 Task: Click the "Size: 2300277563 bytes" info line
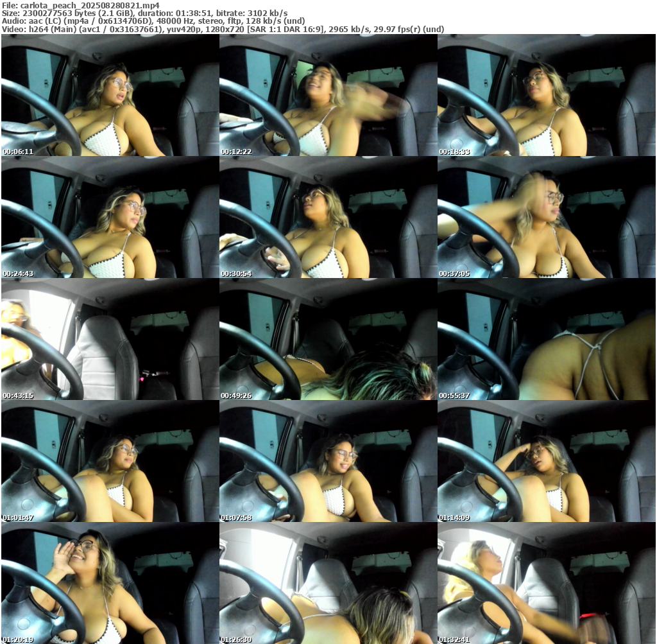click(x=144, y=13)
